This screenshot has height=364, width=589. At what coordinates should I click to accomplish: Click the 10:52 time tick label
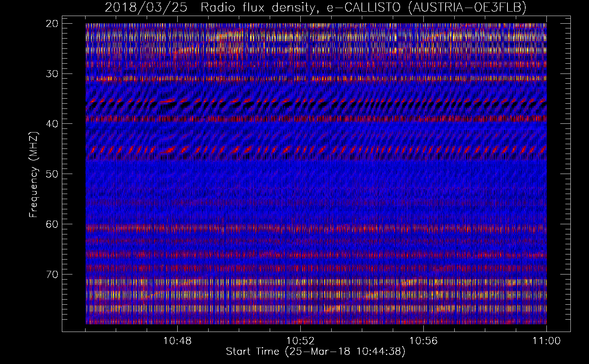pos(300,341)
